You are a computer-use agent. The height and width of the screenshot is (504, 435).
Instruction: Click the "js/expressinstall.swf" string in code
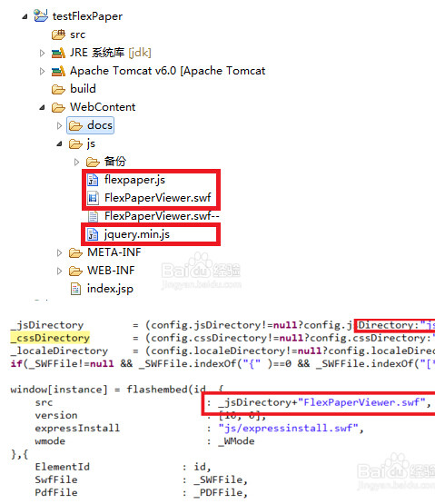point(289,428)
